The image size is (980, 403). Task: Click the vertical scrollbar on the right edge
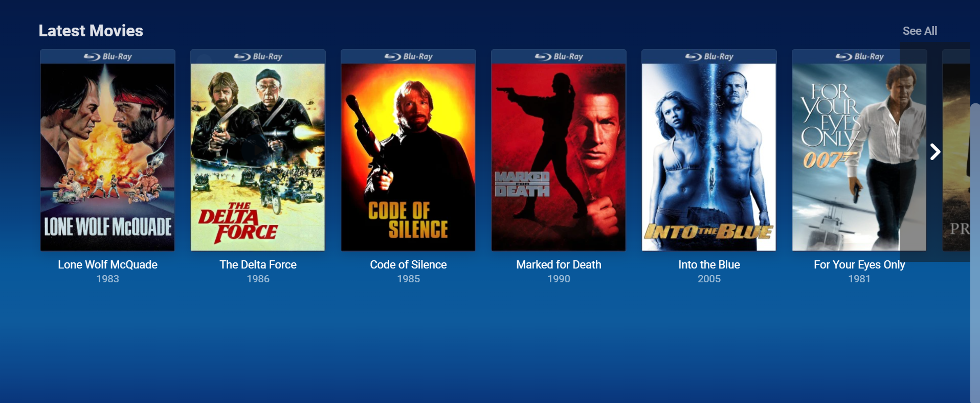[x=975, y=253]
